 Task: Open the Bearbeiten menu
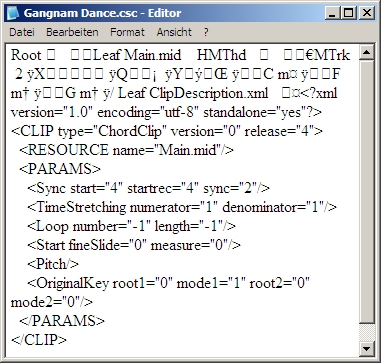(72, 32)
